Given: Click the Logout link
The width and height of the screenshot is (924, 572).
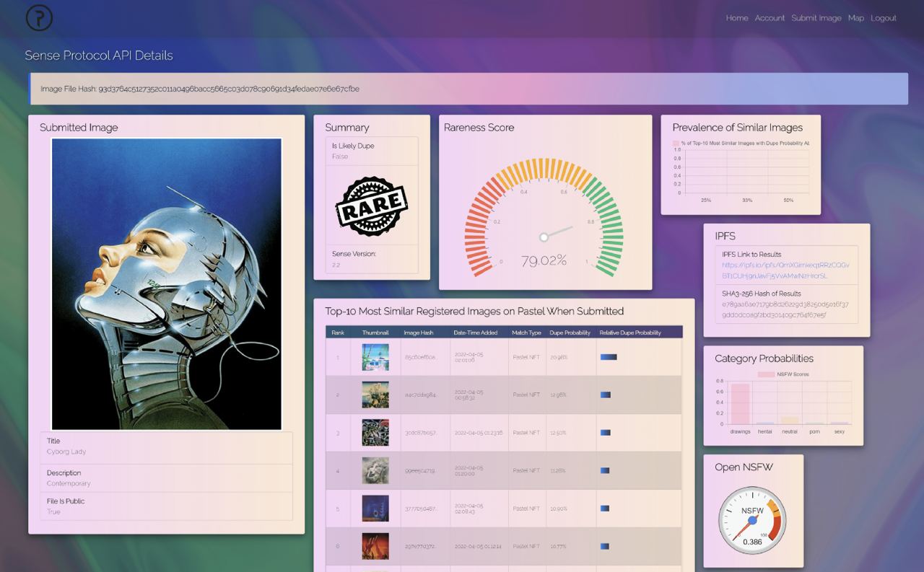Looking at the screenshot, I should point(883,18).
